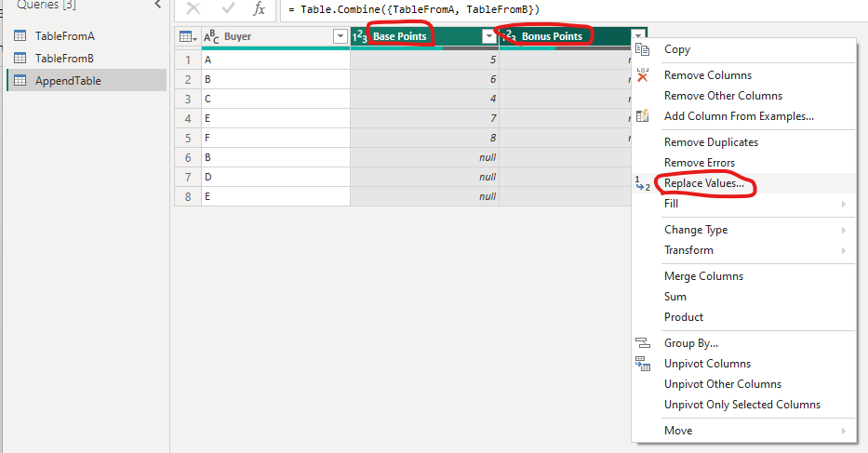The height and width of the screenshot is (453, 868).
Task: Choose Remove Errors
Action: tap(700, 163)
